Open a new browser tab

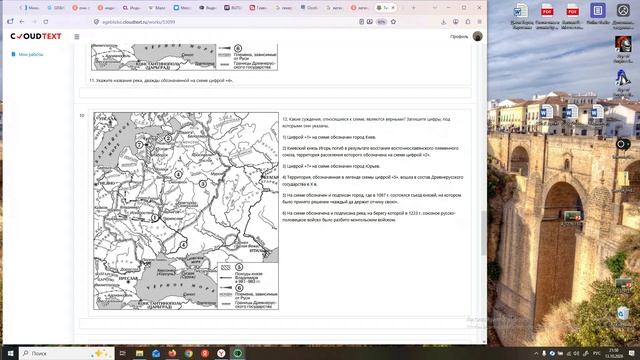(413, 8)
